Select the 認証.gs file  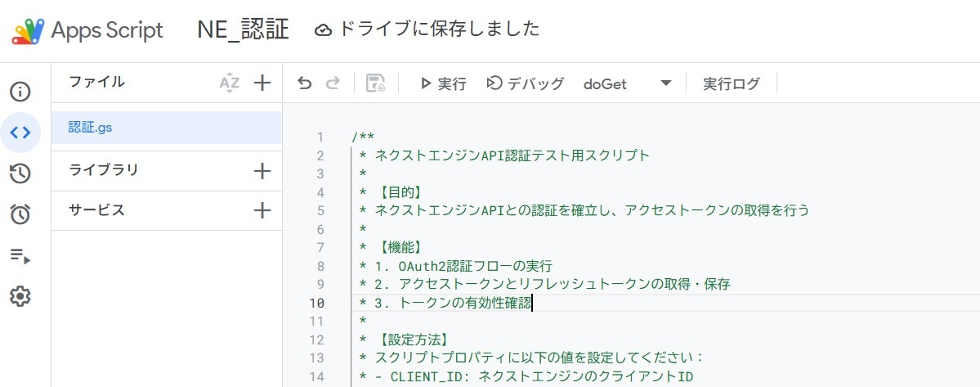pos(166,128)
